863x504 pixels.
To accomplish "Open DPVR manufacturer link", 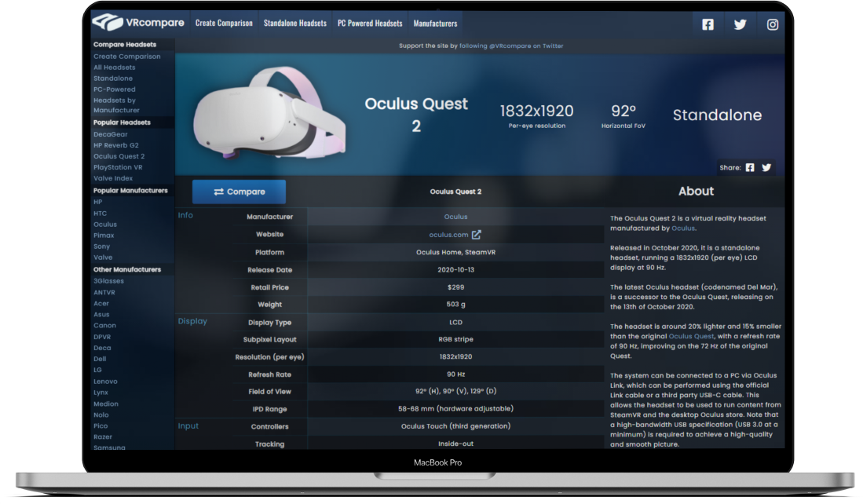I will [102, 338].
